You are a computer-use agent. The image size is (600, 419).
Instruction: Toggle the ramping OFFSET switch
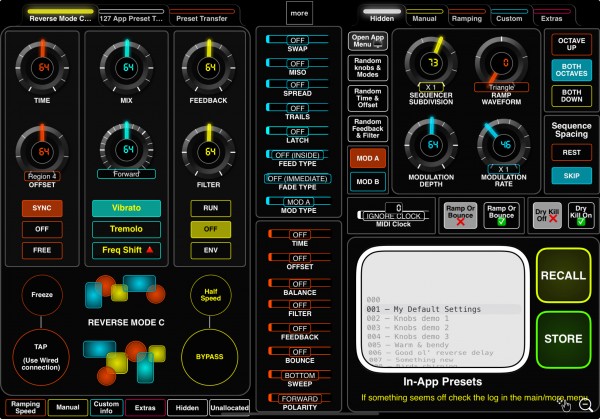300,258
